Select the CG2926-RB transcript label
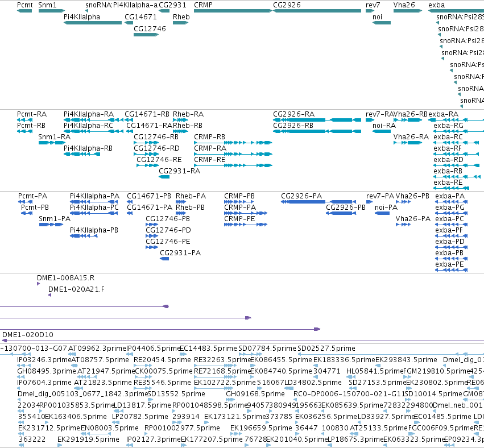Viewport: 484px width, 448px height. (x=293, y=126)
